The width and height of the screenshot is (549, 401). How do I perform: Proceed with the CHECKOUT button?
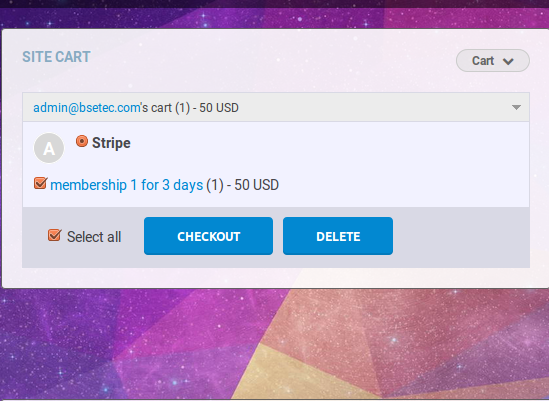(x=208, y=236)
